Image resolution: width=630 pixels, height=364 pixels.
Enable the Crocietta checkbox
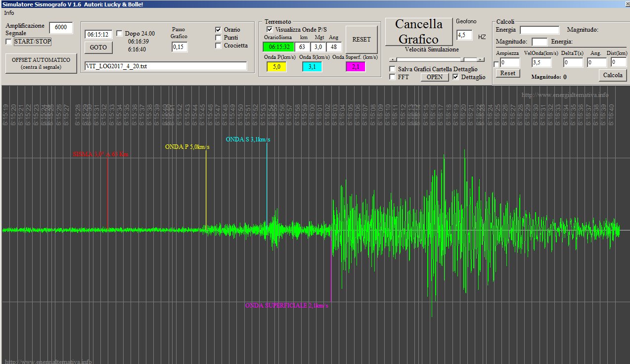click(x=218, y=45)
